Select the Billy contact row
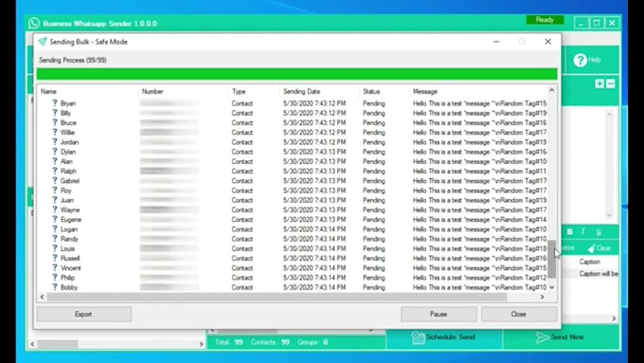 293,113
